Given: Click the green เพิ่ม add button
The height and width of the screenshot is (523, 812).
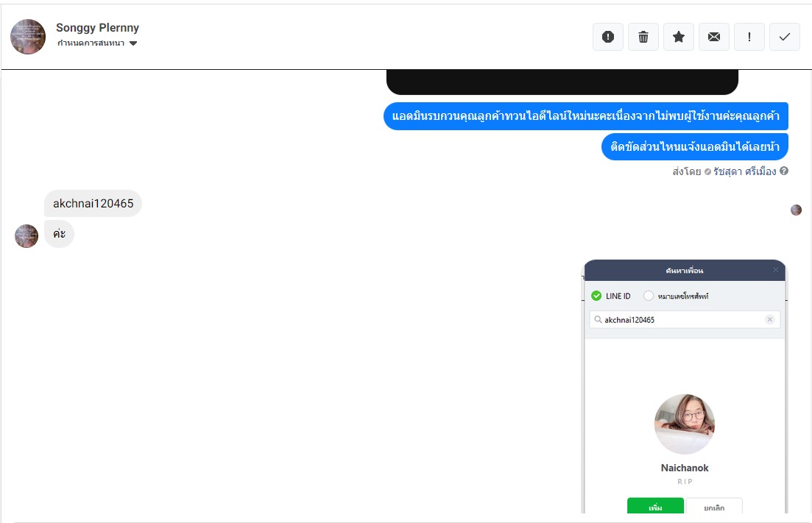Looking at the screenshot, I should (x=655, y=506).
